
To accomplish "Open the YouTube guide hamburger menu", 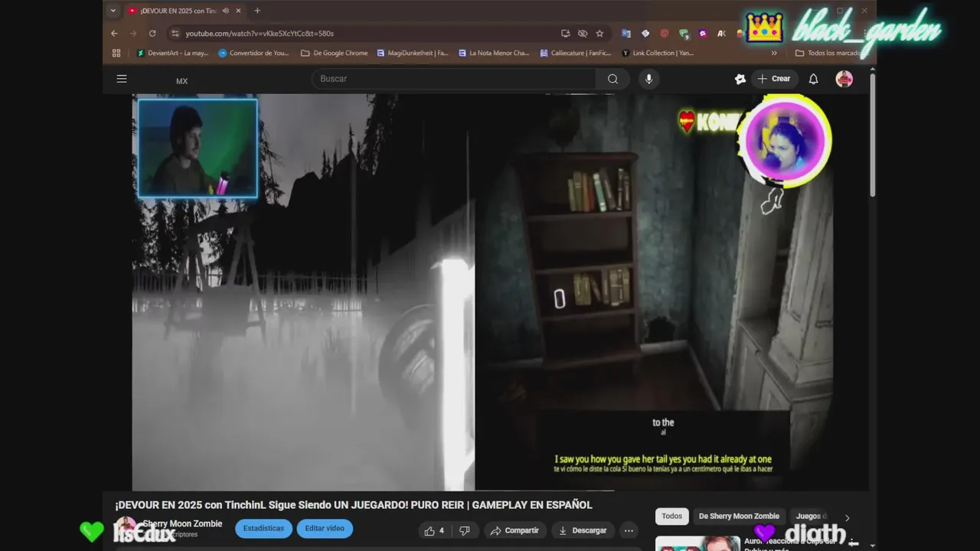I will [121, 79].
